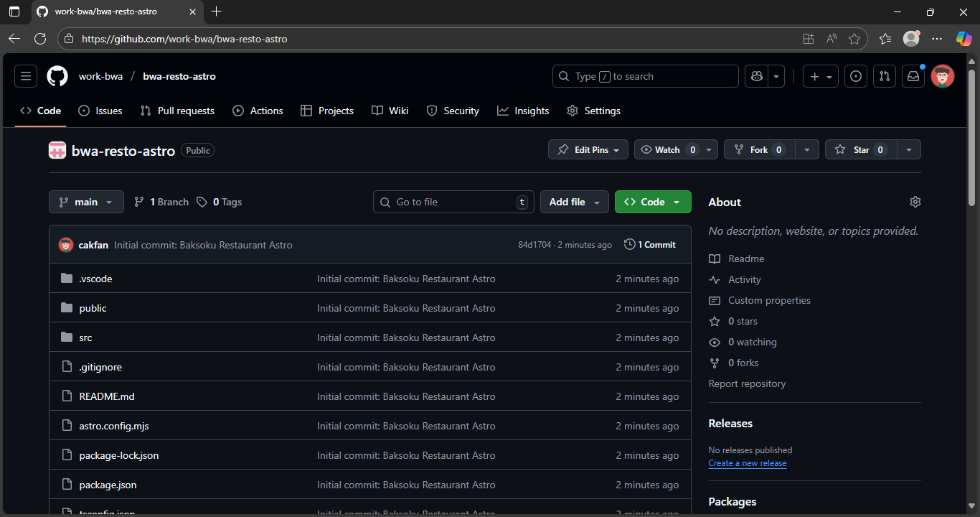Open the global navigation hamburger menu
The height and width of the screenshot is (517, 980).
(x=26, y=75)
